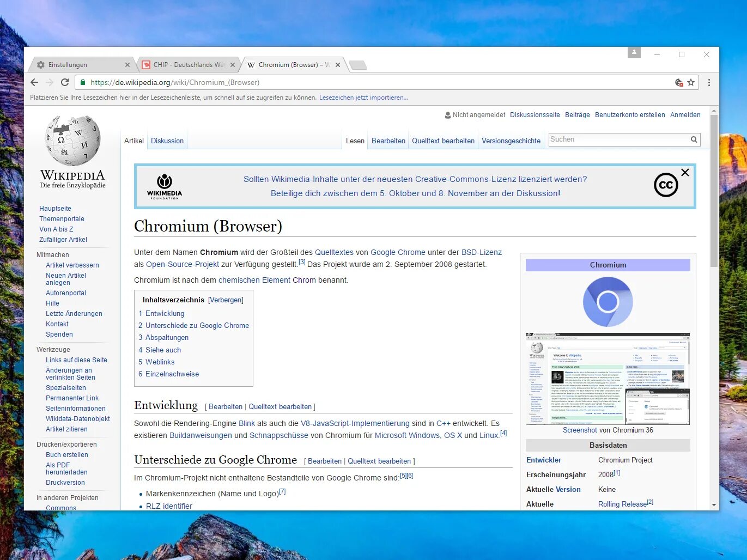747x560 pixels.
Task: Open the Open-Source-Projekt link
Action: [183, 264]
